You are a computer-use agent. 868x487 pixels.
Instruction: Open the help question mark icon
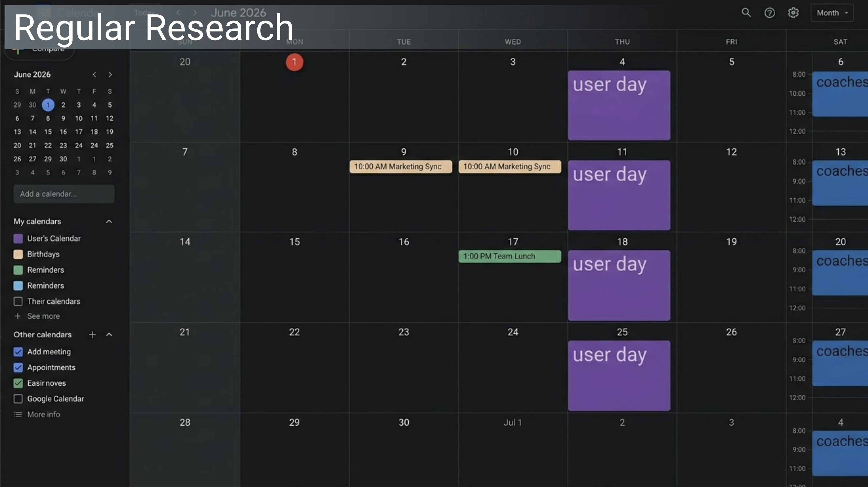(x=769, y=13)
